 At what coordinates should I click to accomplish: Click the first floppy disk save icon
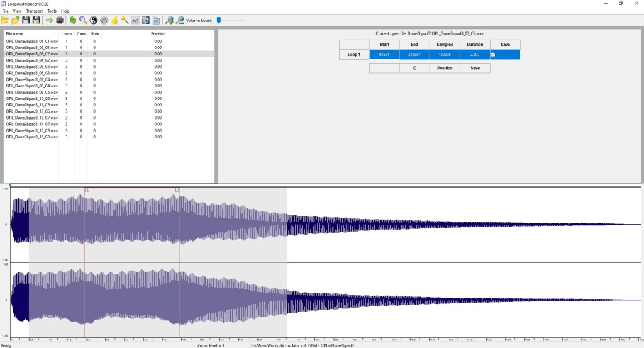26,20
